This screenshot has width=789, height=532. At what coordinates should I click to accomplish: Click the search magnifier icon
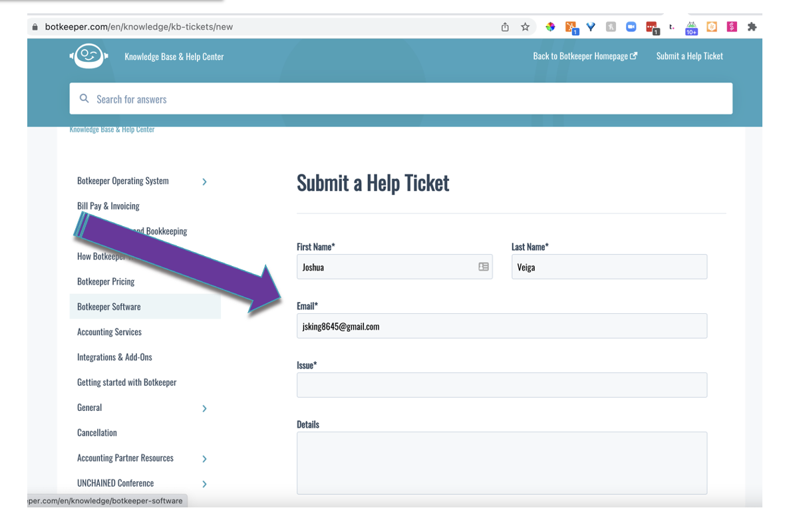click(84, 98)
